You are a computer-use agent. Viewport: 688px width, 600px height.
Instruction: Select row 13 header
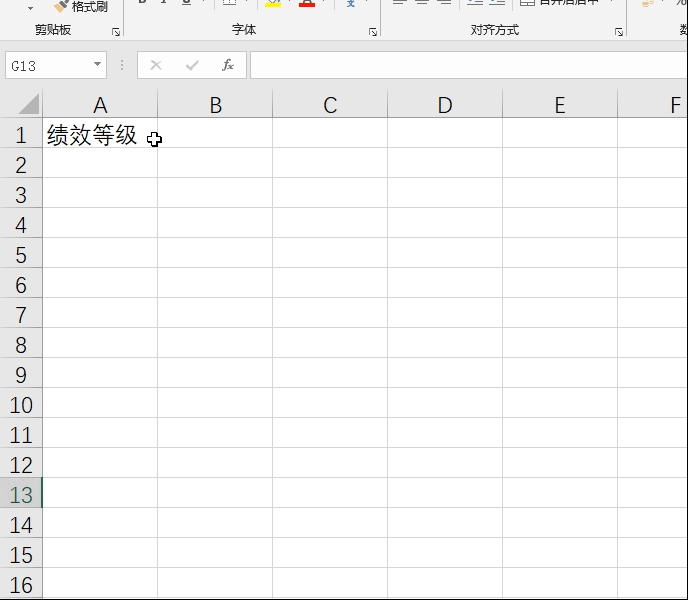pyautogui.click(x=21, y=493)
